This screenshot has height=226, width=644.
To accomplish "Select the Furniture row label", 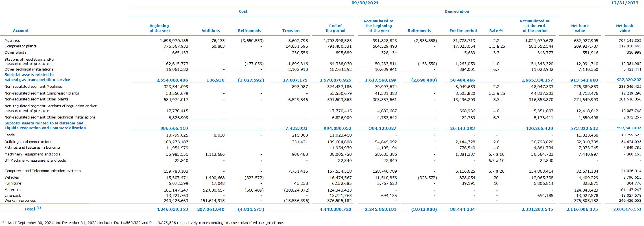I will coord(12,183).
